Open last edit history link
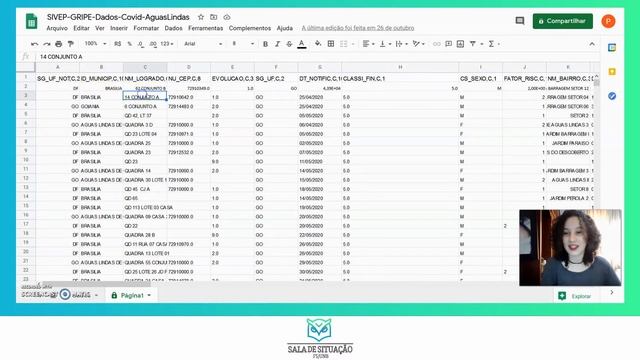 358,28
